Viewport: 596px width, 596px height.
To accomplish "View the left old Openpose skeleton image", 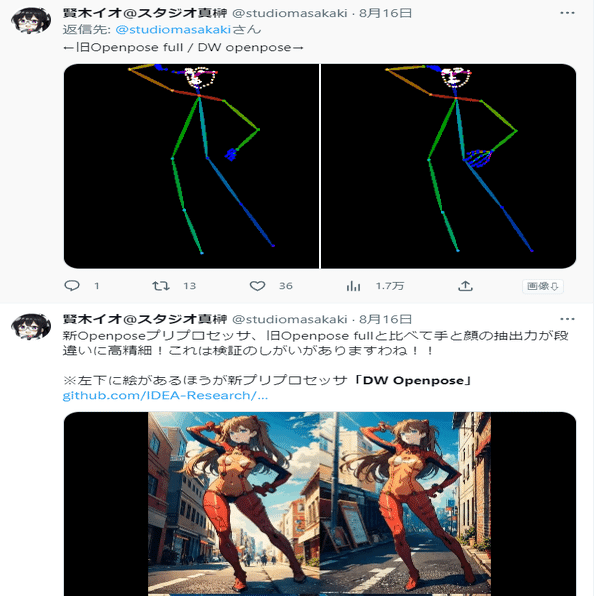I will (x=191, y=166).
